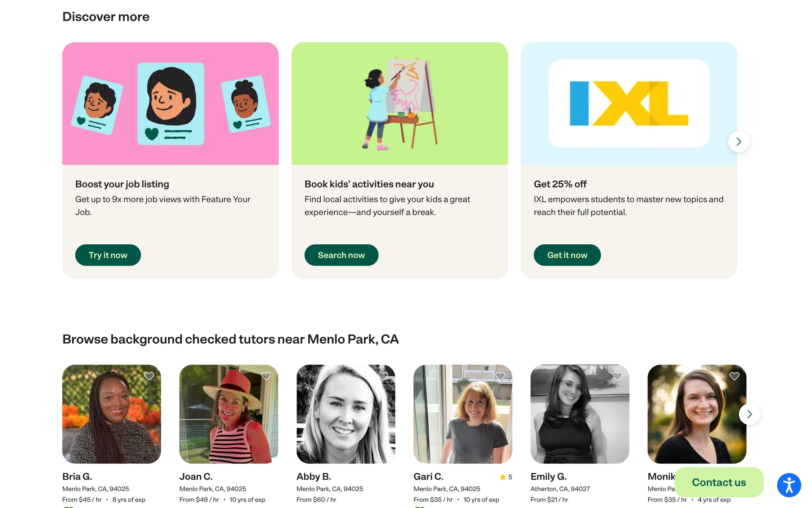Click the accessibility options icon
The height and width of the screenshot is (508, 812).
[x=789, y=485]
